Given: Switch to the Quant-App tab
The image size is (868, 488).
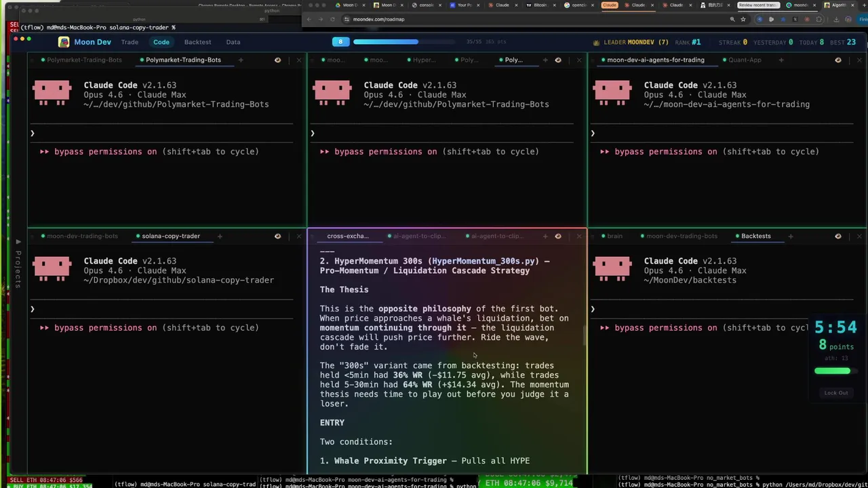Looking at the screenshot, I should 742,60.
